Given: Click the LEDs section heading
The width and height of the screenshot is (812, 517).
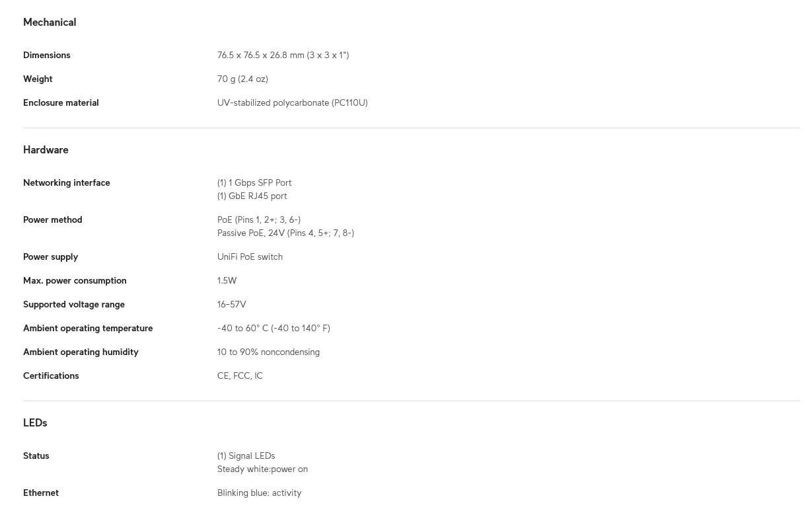Looking at the screenshot, I should (x=35, y=423).
